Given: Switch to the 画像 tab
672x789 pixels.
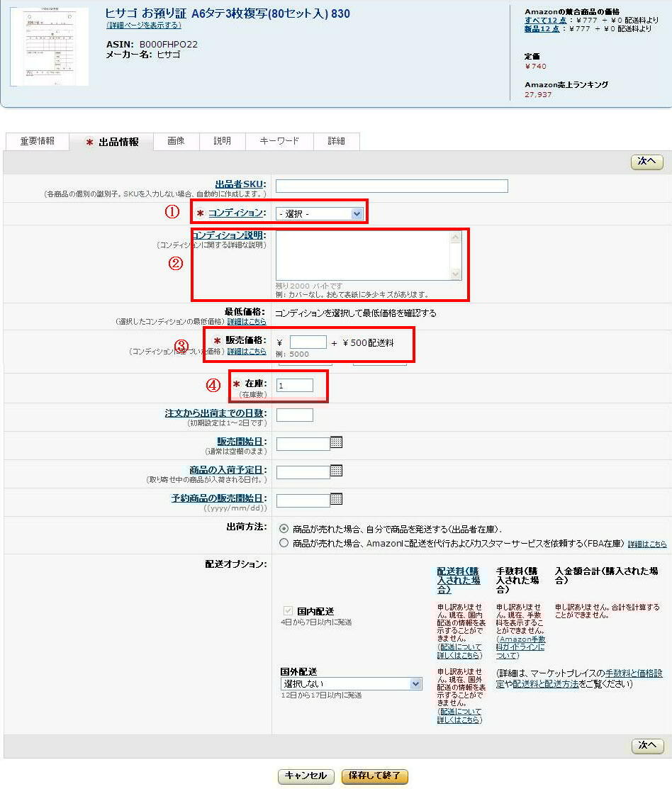Looking at the screenshot, I should tap(176, 141).
